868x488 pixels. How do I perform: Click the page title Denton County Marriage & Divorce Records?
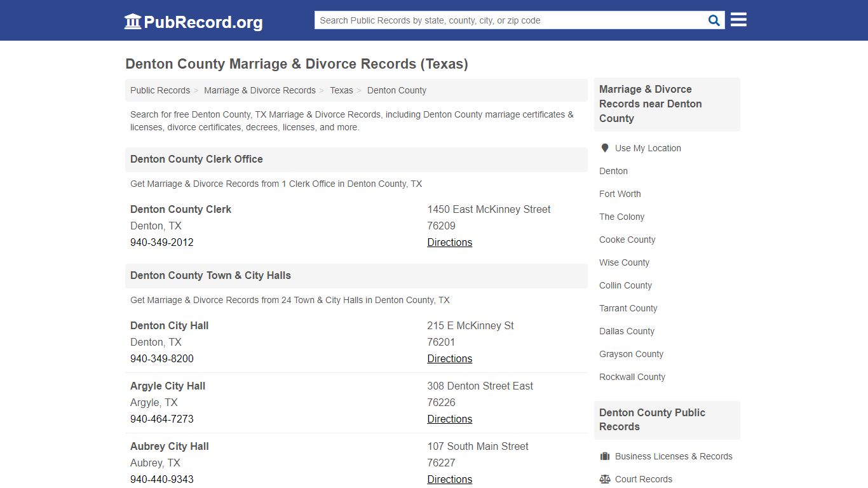coord(297,64)
